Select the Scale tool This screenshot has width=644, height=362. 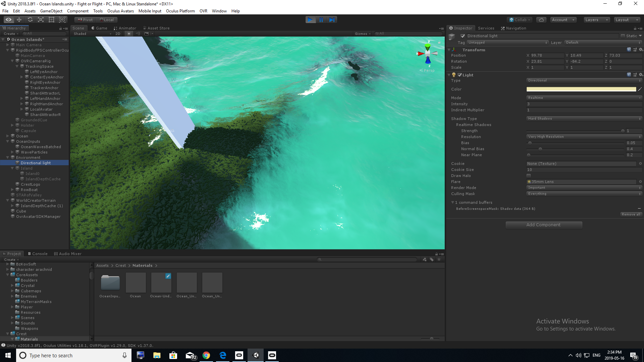(x=41, y=20)
